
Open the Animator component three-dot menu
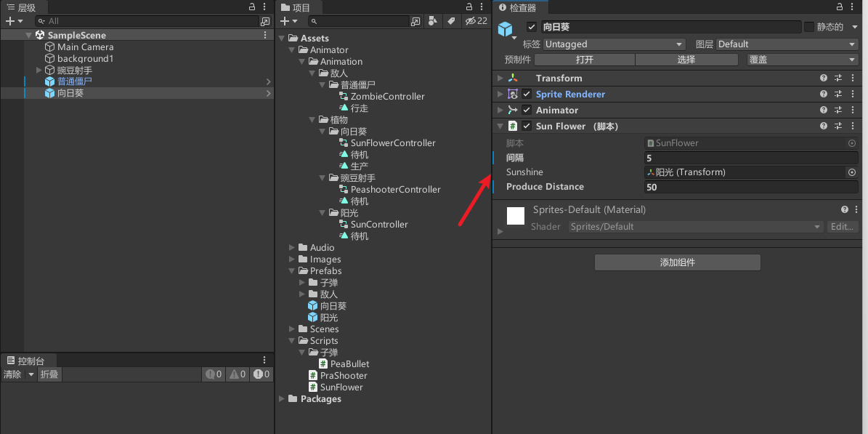click(x=852, y=110)
